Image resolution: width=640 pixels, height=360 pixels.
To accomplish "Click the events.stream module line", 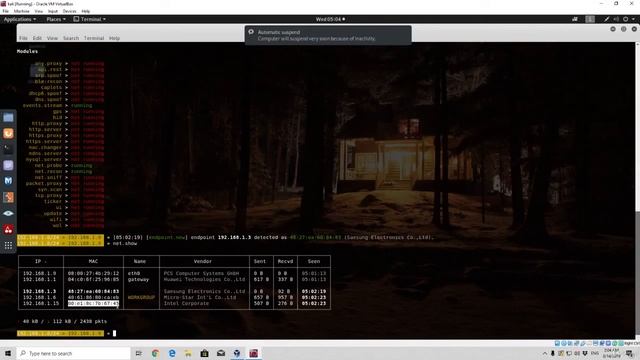I will pos(57,105).
